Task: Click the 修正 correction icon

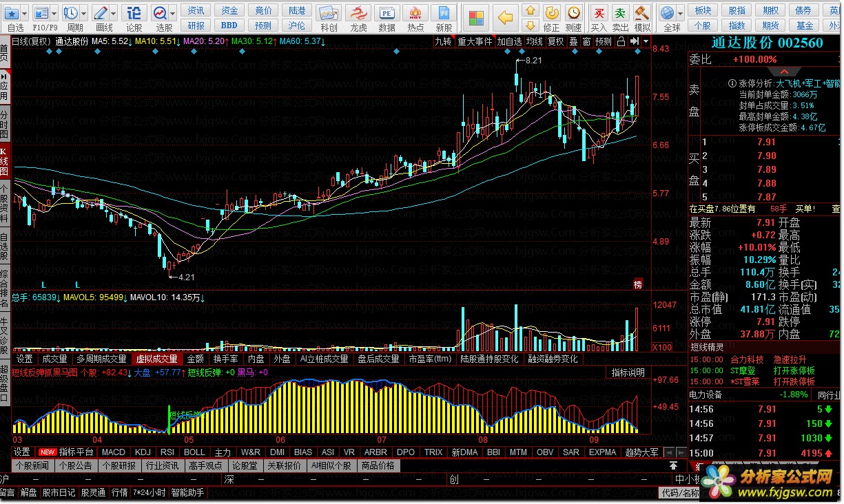Action: pos(551,13)
